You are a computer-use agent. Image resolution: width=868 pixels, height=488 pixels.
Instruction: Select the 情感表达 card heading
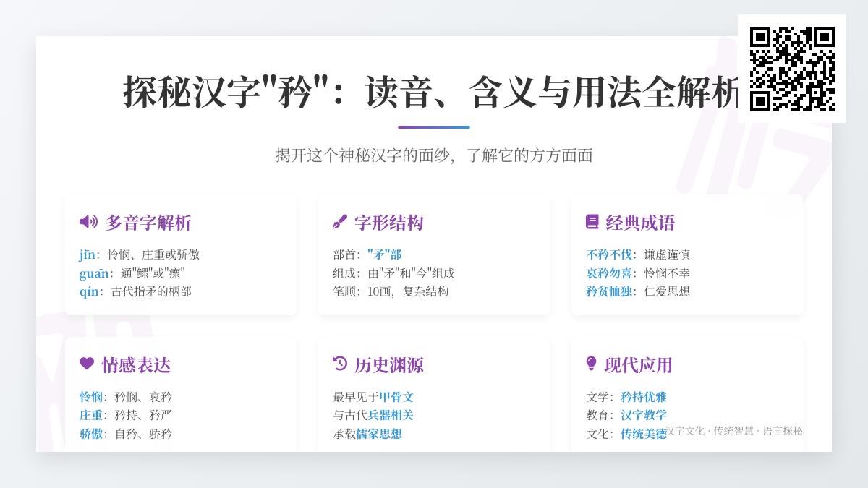136,365
